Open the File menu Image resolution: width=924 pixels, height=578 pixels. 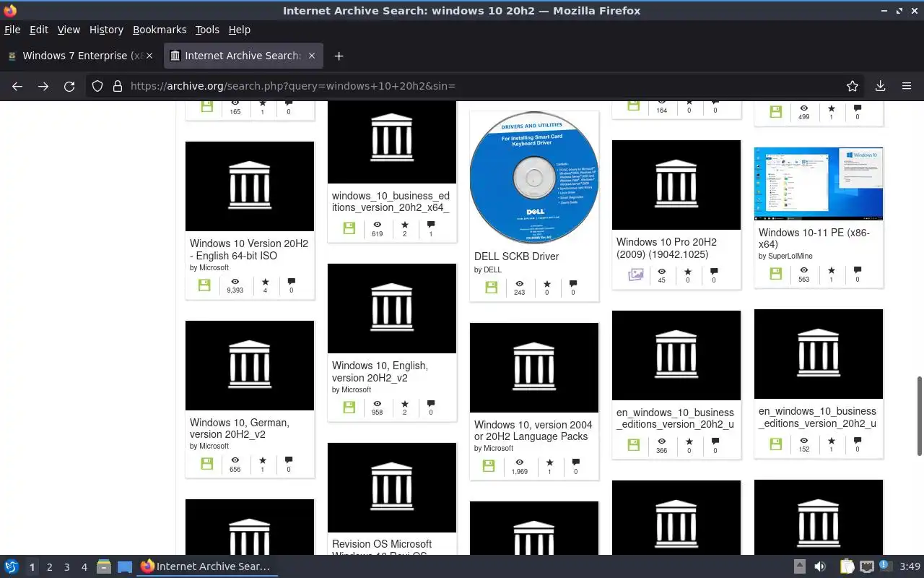[x=12, y=30]
